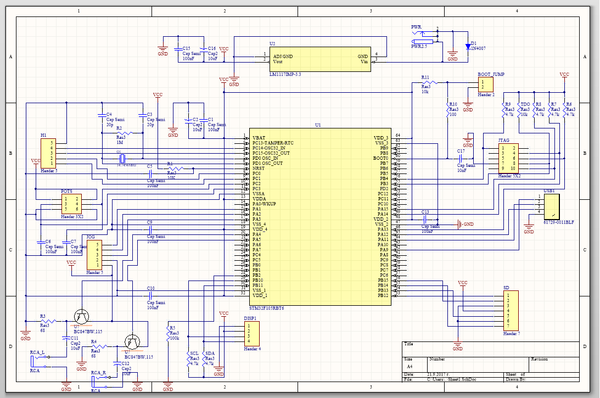Select capacitor C4 symbol
The image size is (600, 398).
pyautogui.click(x=102, y=115)
